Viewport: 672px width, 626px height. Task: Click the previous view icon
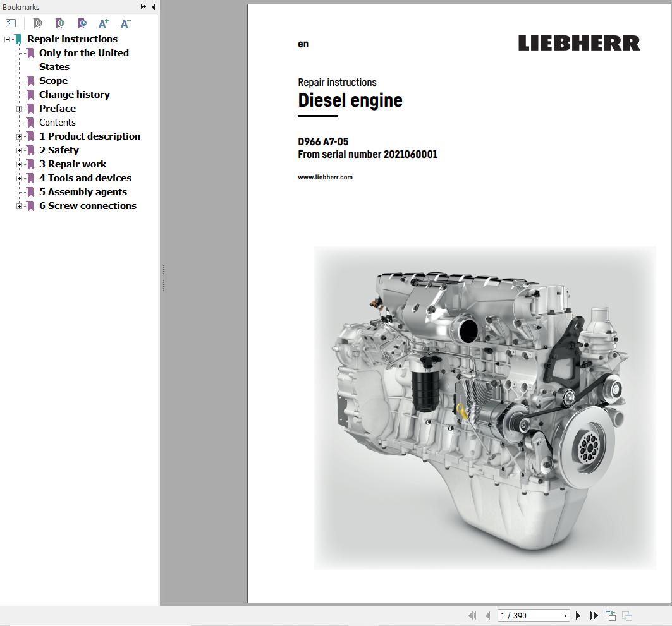pyautogui.click(x=610, y=615)
